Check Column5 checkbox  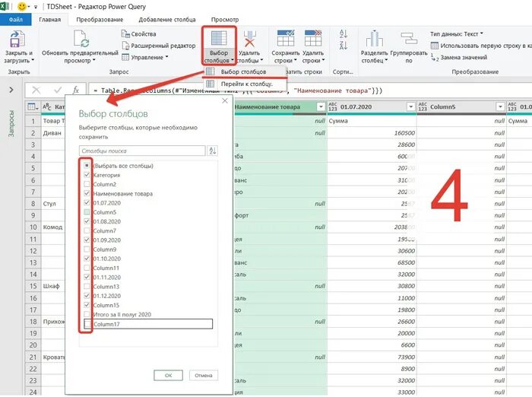pyautogui.click(x=87, y=212)
